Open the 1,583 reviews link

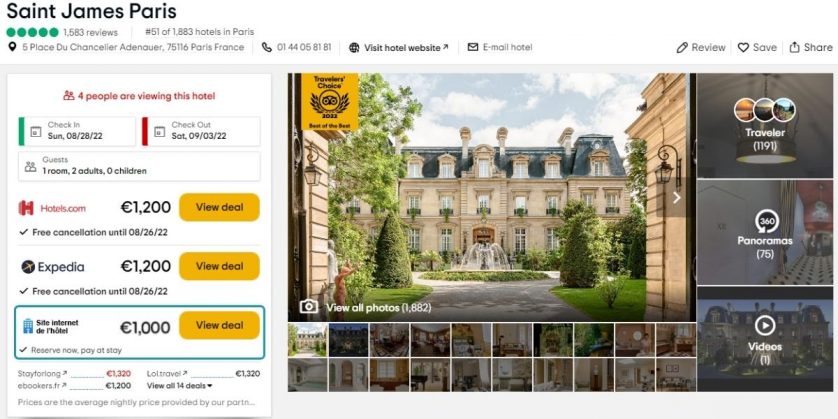click(x=90, y=32)
